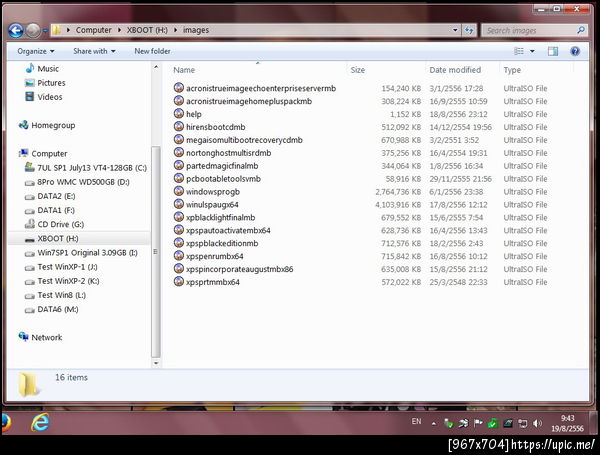Open CD Drive (G:)
The height and width of the screenshot is (455, 600).
54,224
